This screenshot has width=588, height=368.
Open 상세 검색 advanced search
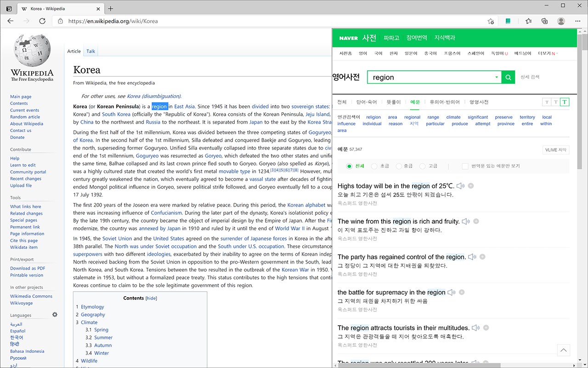pos(530,77)
